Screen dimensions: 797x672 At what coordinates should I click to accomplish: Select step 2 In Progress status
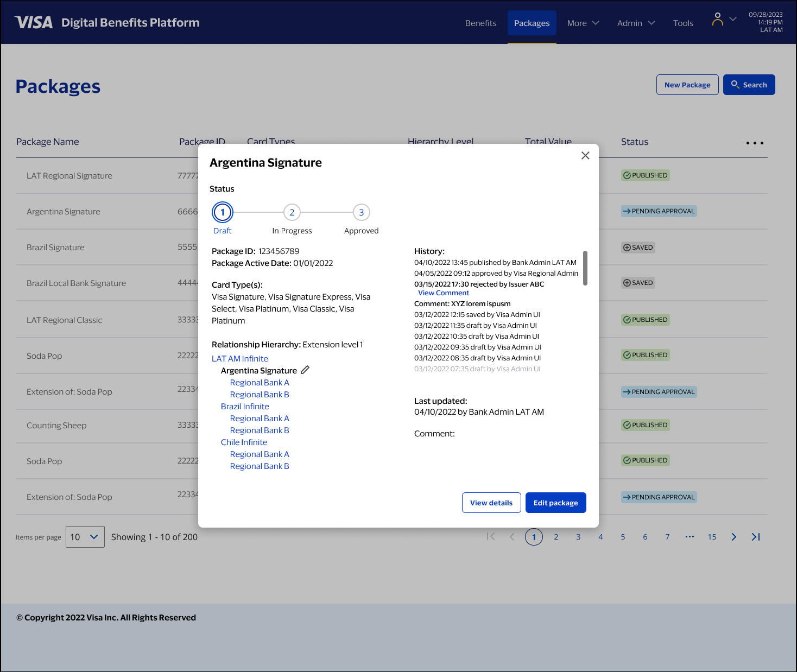point(292,212)
